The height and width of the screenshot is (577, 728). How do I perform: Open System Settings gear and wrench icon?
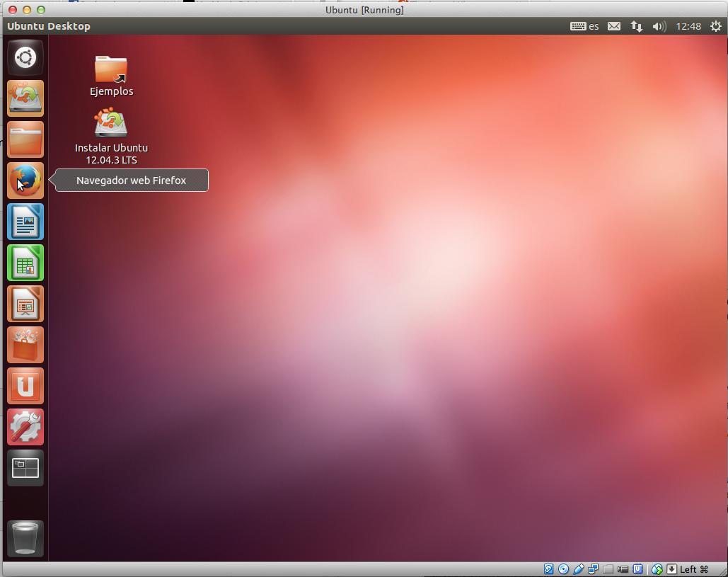coord(25,427)
